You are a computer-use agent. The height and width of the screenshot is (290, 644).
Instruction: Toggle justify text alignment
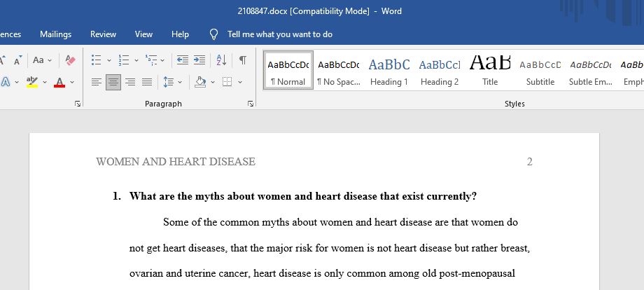pyautogui.click(x=147, y=82)
